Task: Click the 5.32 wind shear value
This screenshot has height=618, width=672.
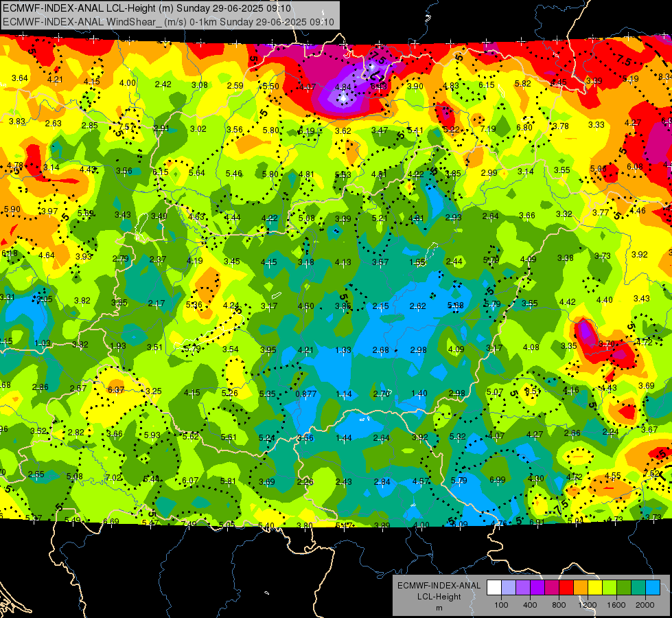Action: tap(457, 437)
